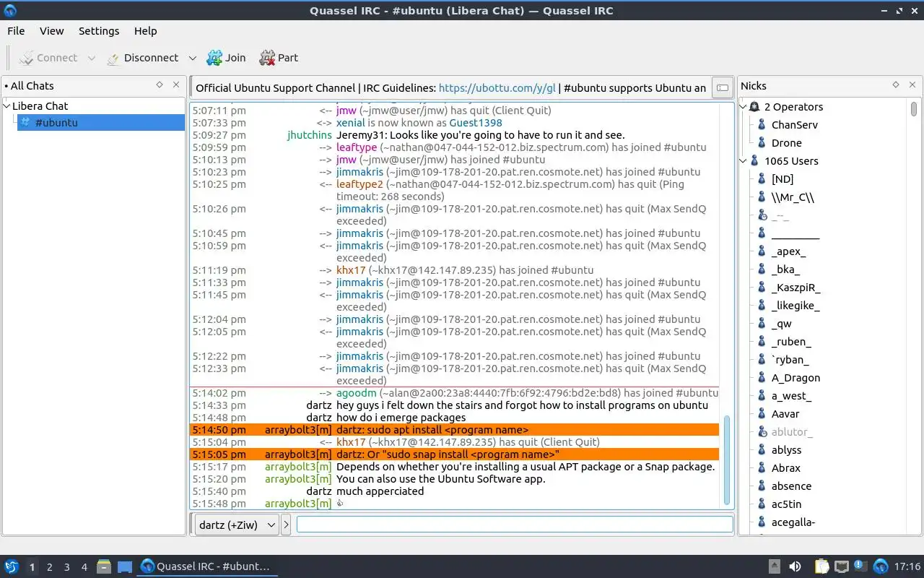Click the user icon next to [ND]

pyautogui.click(x=762, y=179)
